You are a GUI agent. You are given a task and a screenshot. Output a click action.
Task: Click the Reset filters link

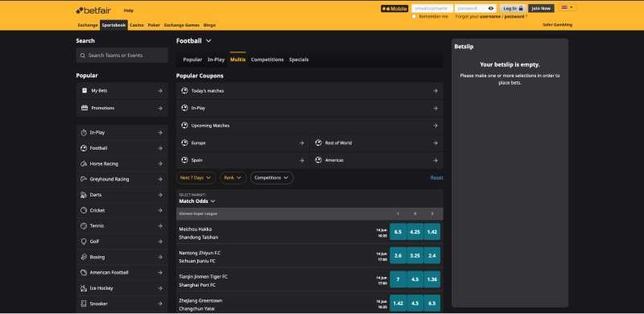click(x=436, y=178)
